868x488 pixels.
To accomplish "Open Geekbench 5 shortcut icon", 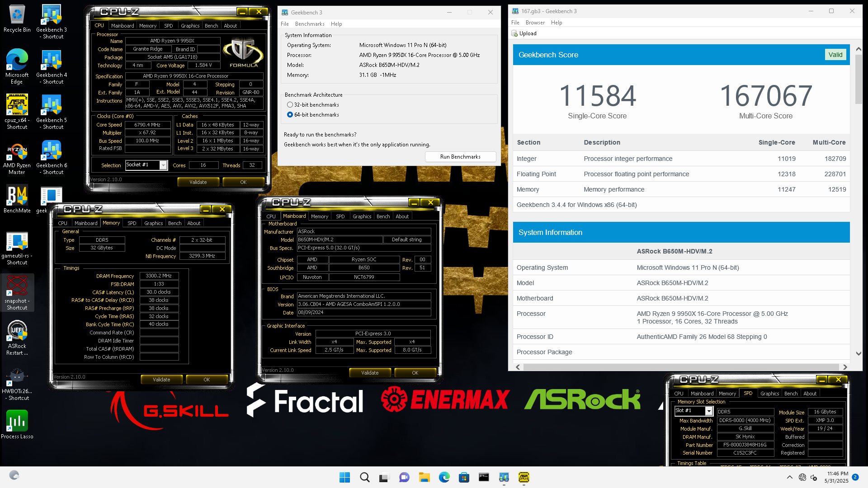I will tap(52, 112).
